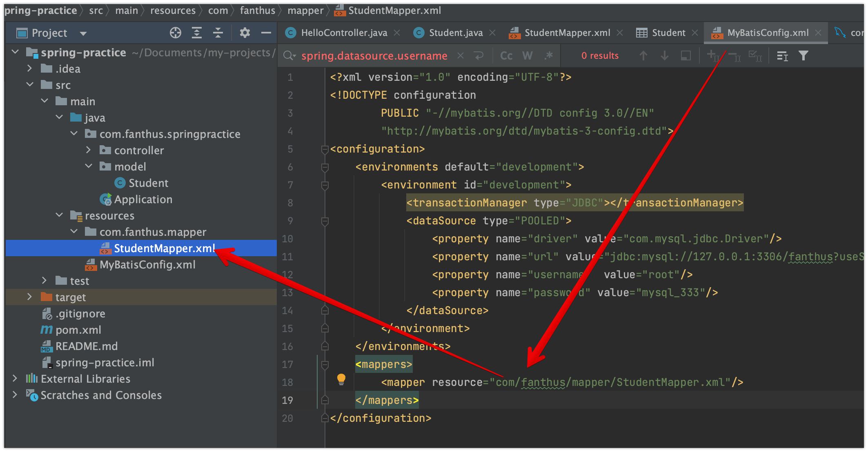Image resolution: width=868 pixels, height=452 pixels.
Task: Click the intention lightbulb on line 18
Action: (341, 379)
